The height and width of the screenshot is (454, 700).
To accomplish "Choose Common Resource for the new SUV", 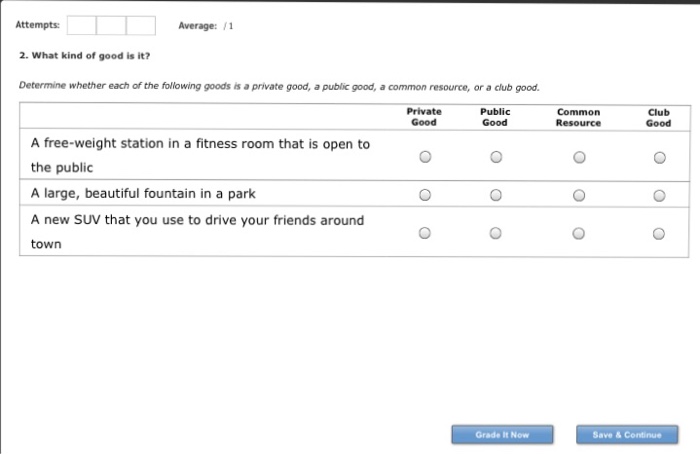I will click(x=578, y=234).
